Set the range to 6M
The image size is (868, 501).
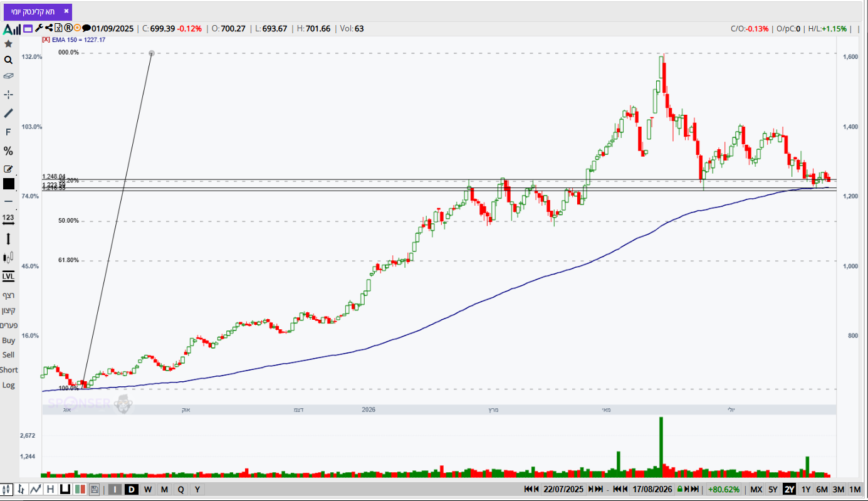point(822,489)
